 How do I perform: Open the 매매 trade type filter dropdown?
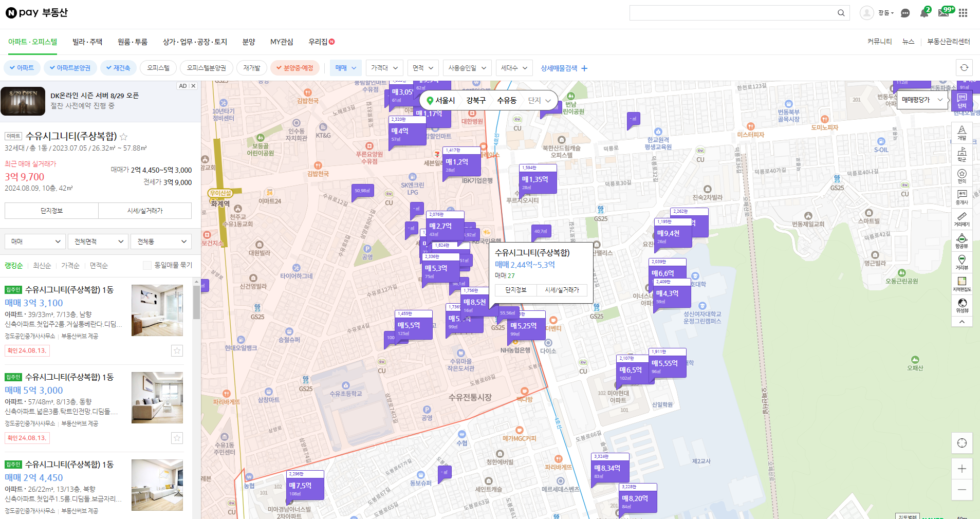(346, 68)
